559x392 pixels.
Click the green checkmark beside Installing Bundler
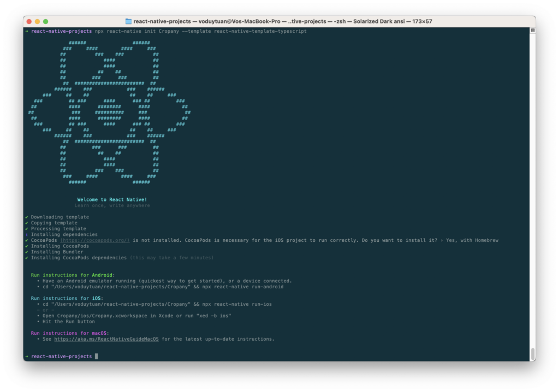pos(27,252)
